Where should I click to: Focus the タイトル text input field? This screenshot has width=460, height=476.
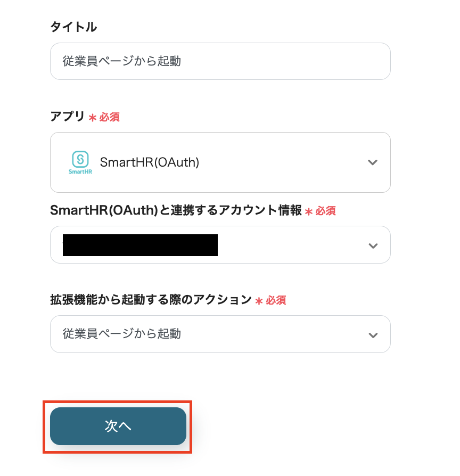[x=220, y=61]
